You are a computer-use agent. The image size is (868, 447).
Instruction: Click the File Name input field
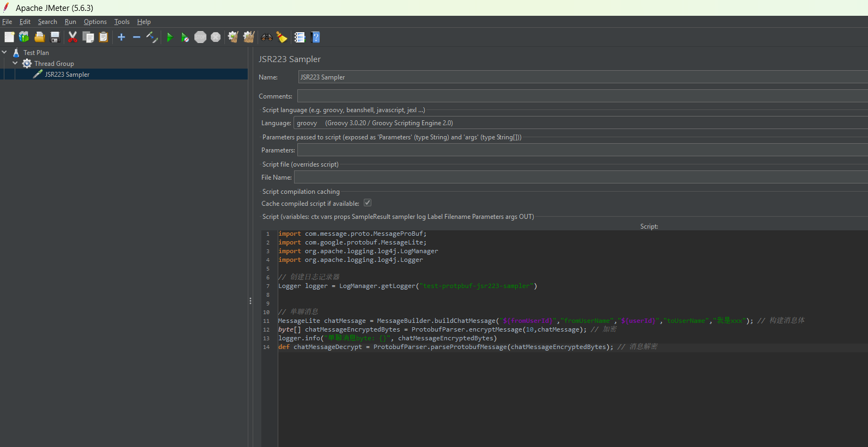(581, 177)
